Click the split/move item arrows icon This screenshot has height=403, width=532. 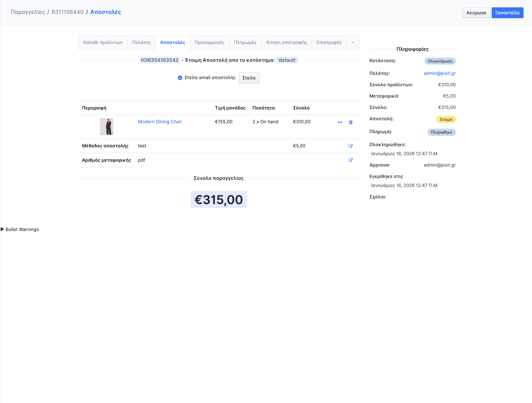click(340, 122)
